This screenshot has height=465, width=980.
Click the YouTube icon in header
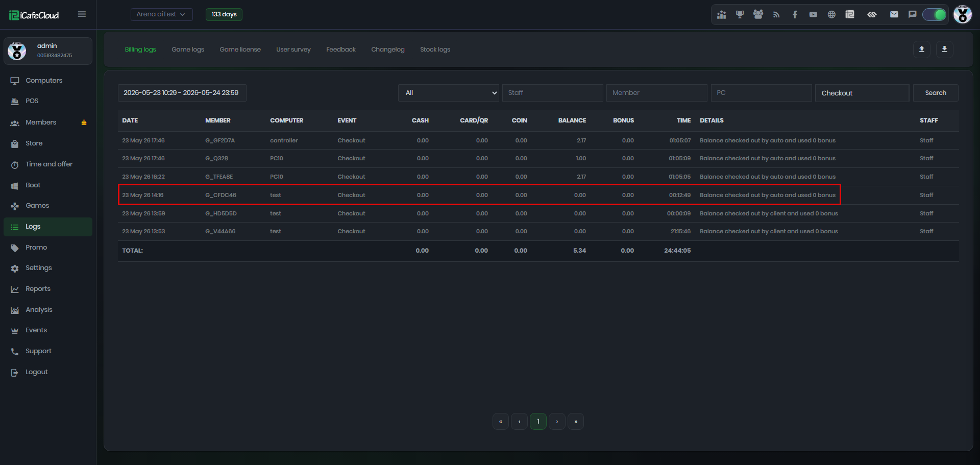click(x=813, y=14)
